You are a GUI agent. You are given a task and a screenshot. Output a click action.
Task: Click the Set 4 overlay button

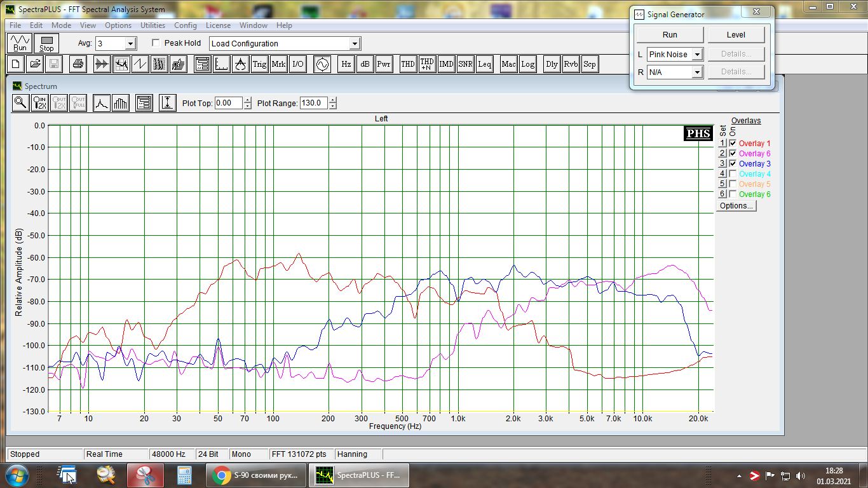pyautogui.click(x=722, y=174)
